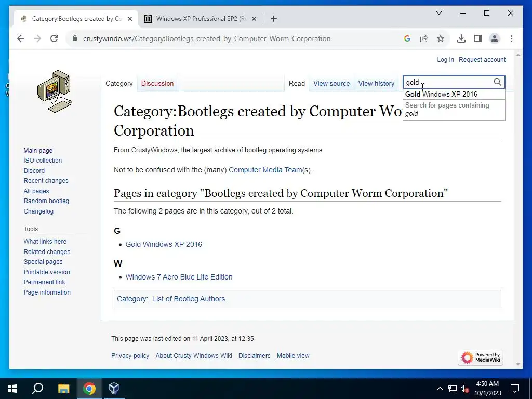Click the Log in link
Viewport: 532px width, 399px height.
click(x=445, y=60)
